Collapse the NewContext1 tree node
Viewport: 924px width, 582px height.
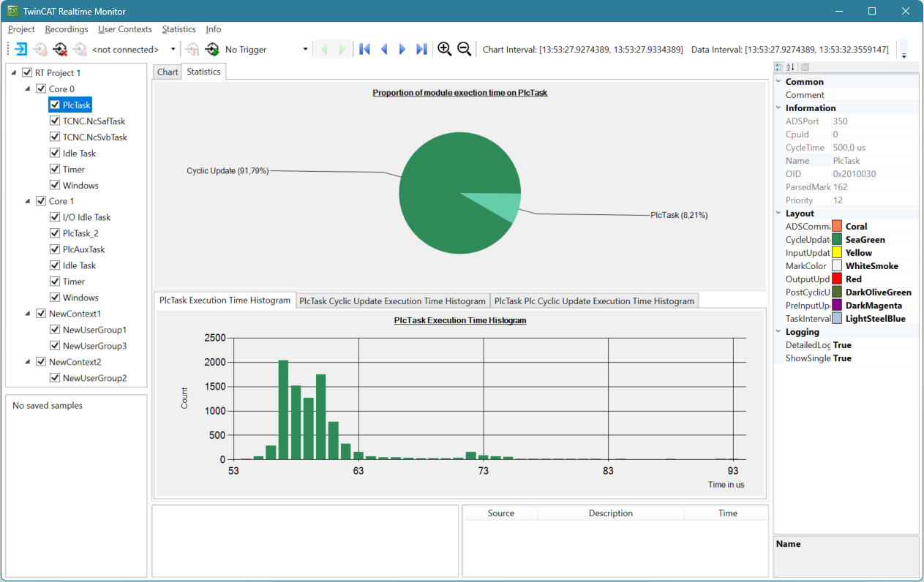tap(29, 314)
